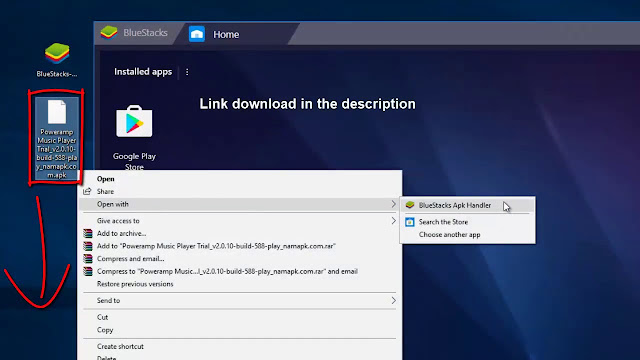
Task: Select the Poweramp Music Player apk file
Action: pos(57,138)
